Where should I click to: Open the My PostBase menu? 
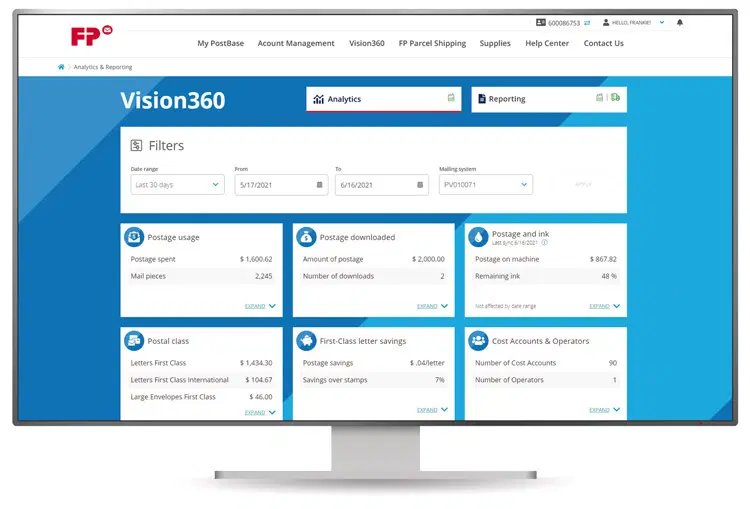[x=221, y=43]
